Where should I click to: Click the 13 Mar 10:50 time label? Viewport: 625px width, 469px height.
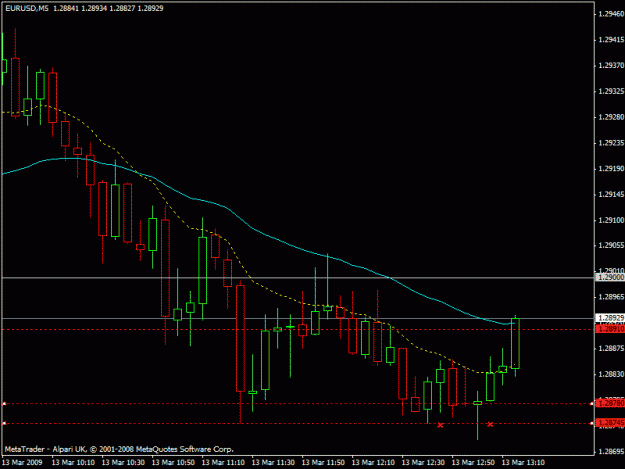[173, 463]
